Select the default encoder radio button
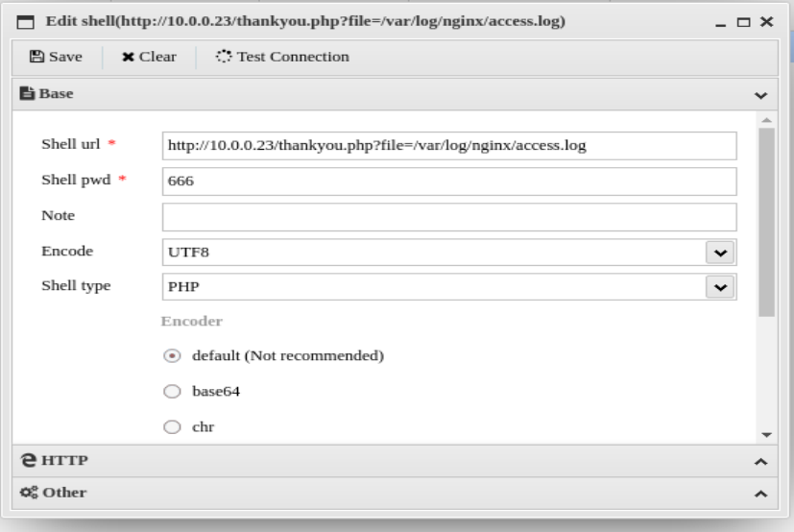Image resolution: width=794 pixels, height=532 pixels. pos(172,355)
